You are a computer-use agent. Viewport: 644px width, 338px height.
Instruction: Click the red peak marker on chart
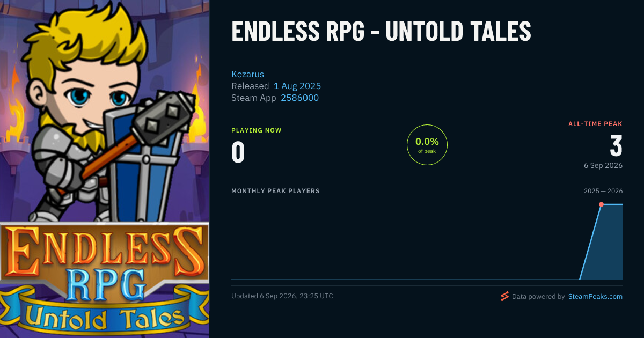coord(601,204)
